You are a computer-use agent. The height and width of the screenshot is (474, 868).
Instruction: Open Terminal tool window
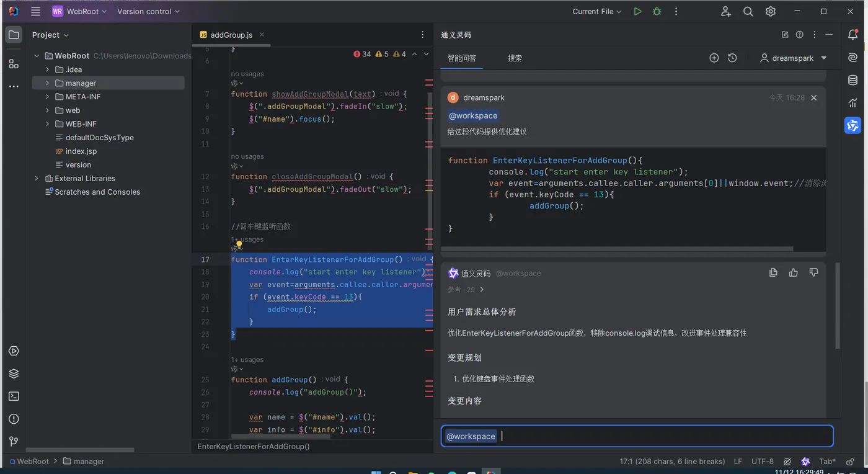click(14, 396)
